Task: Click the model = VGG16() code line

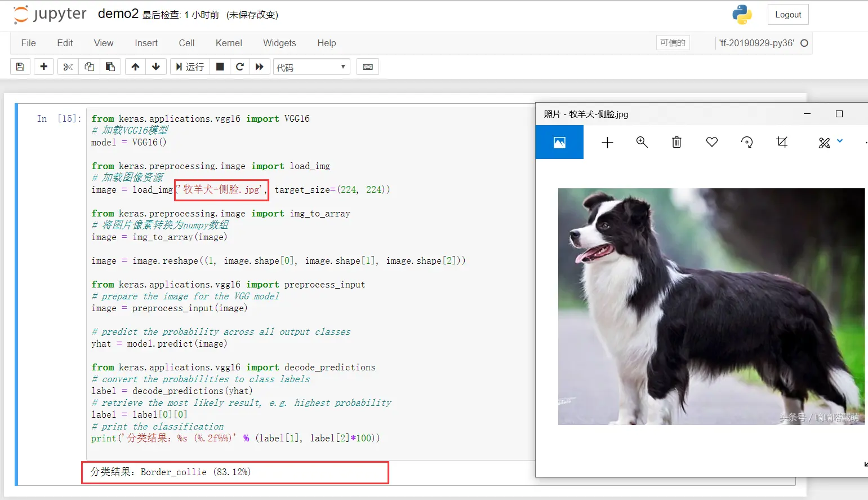Action: pyautogui.click(x=129, y=142)
